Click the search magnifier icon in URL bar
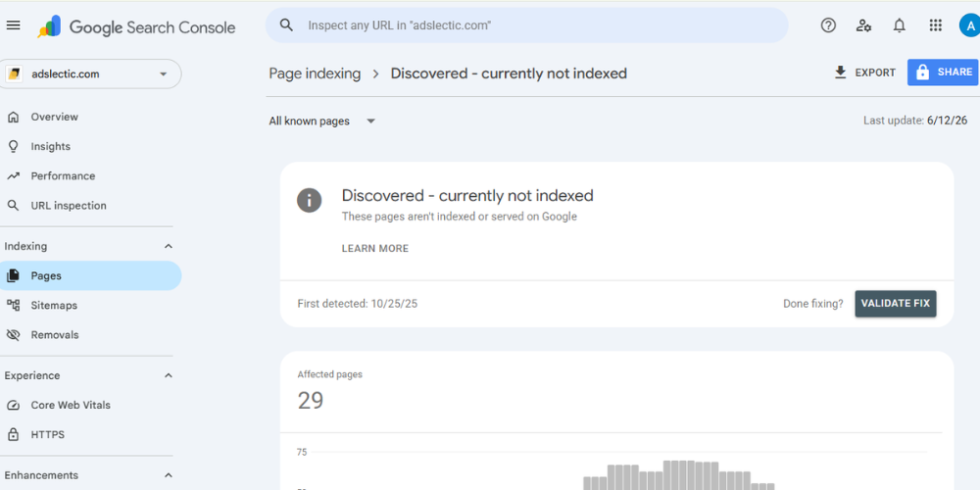The image size is (980, 490). tap(286, 25)
